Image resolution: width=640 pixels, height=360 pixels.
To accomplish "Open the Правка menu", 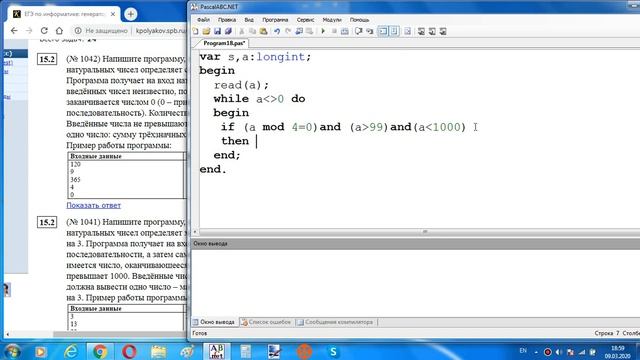I will tap(227, 20).
